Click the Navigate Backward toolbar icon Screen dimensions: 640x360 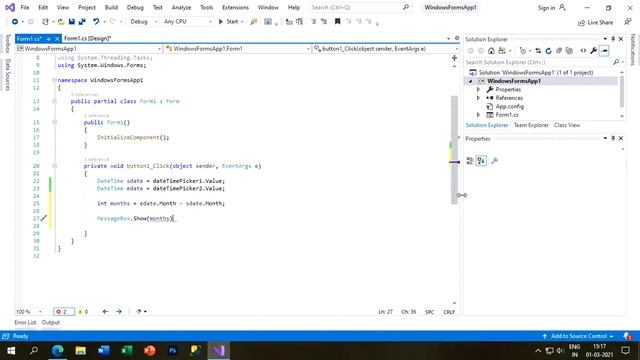(x=15, y=22)
